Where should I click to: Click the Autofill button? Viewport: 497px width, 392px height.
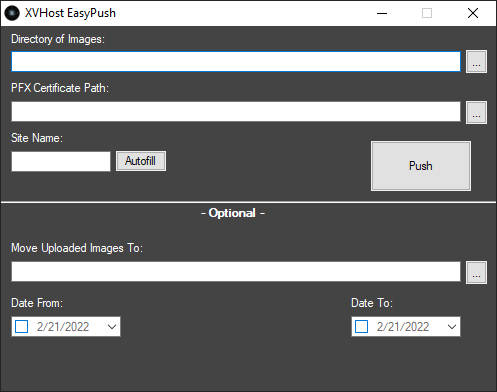pos(141,161)
